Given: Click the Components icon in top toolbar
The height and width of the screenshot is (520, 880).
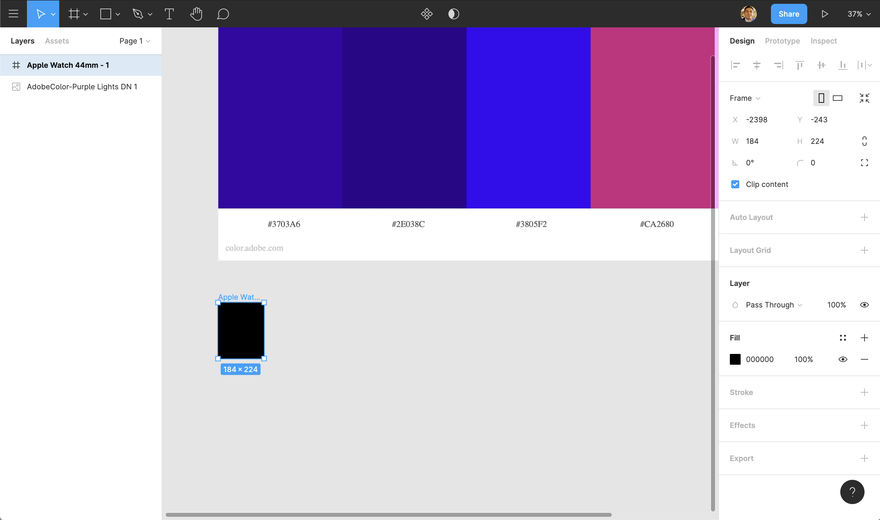Looking at the screenshot, I should (x=427, y=14).
